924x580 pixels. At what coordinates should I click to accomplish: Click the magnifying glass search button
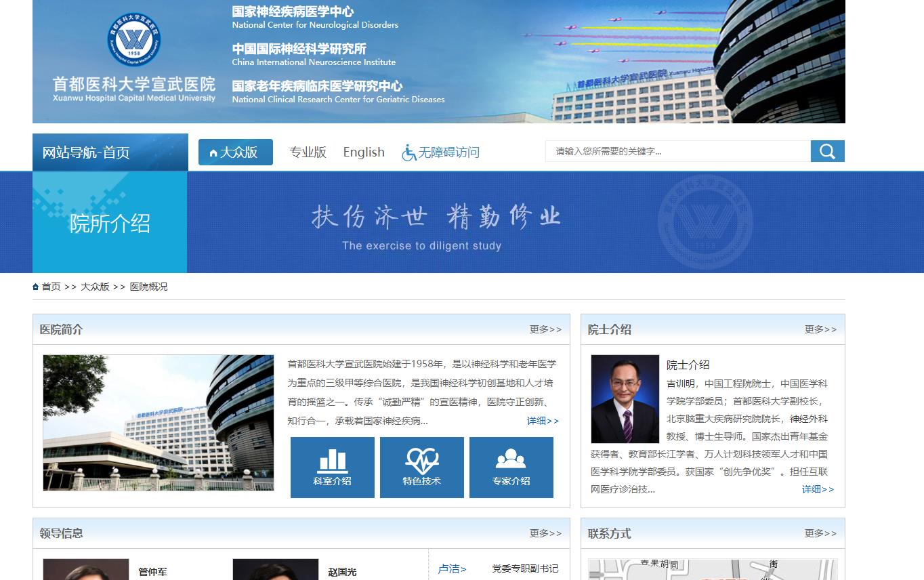(827, 151)
